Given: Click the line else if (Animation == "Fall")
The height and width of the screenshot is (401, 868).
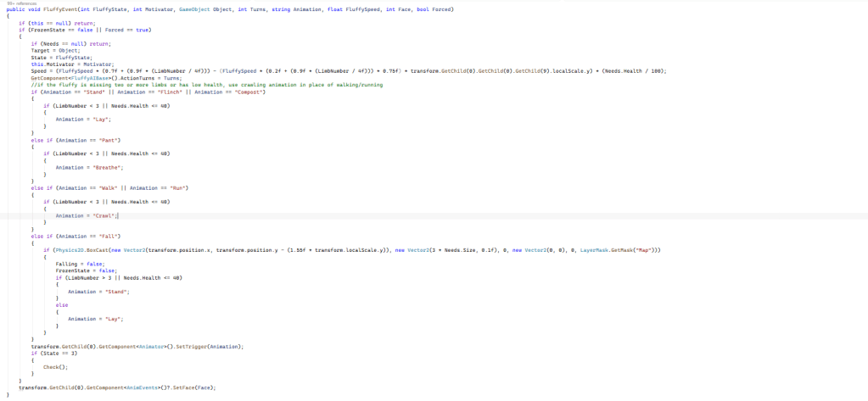Looking at the screenshot, I should click(76, 237).
